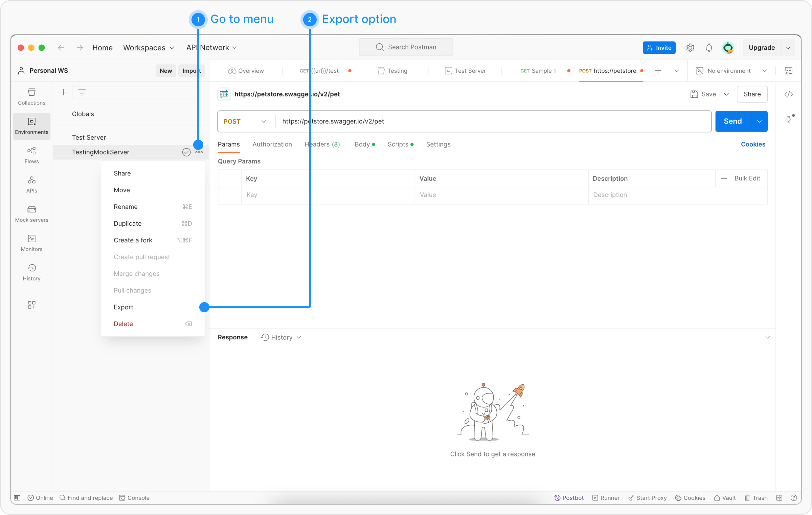Click the settings gear icon
This screenshot has width=812, height=515.
tap(690, 48)
